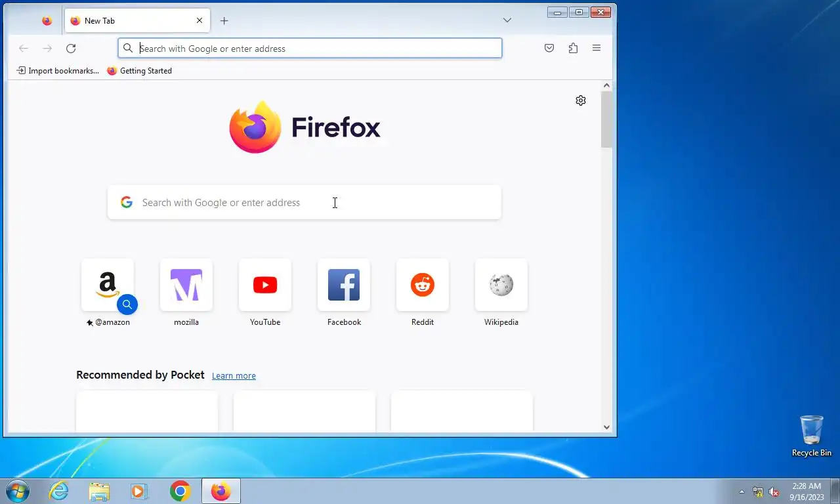Close the Firefox window
The width and height of the screenshot is (840, 504).
pyautogui.click(x=601, y=12)
